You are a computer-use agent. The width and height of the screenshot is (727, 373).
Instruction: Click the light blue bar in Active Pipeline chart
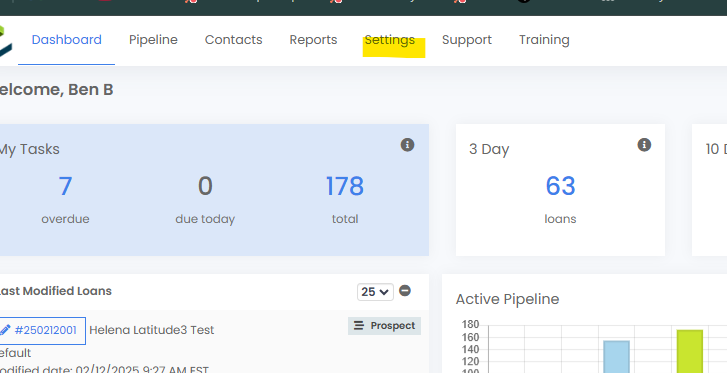point(616,357)
